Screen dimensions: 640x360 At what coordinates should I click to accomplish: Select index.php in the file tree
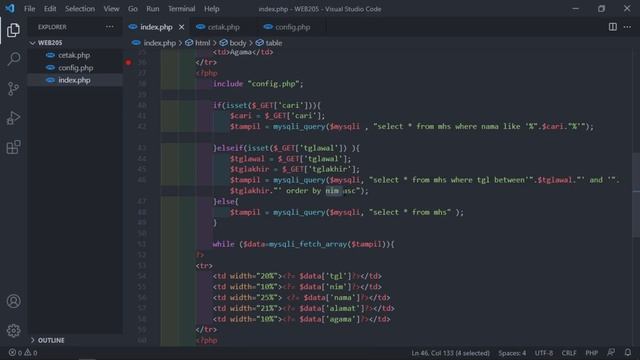[74, 80]
